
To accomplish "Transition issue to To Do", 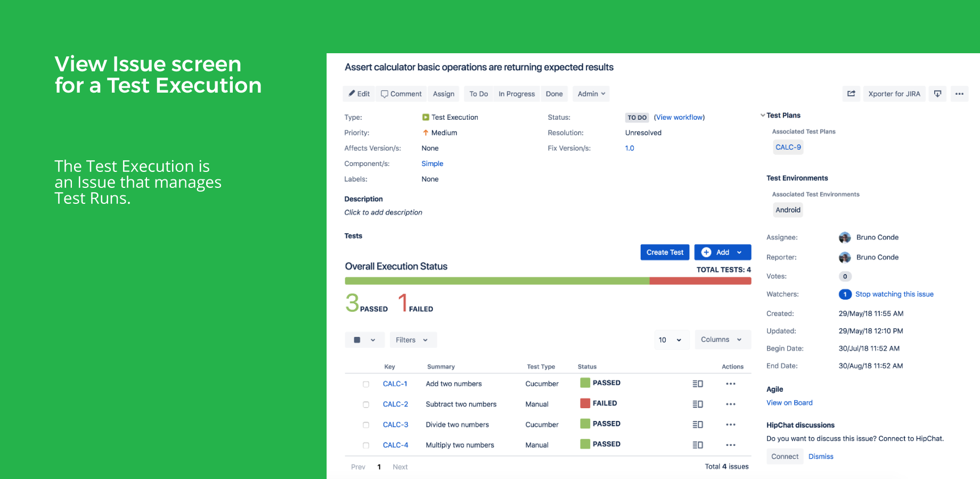I will (x=479, y=94).
